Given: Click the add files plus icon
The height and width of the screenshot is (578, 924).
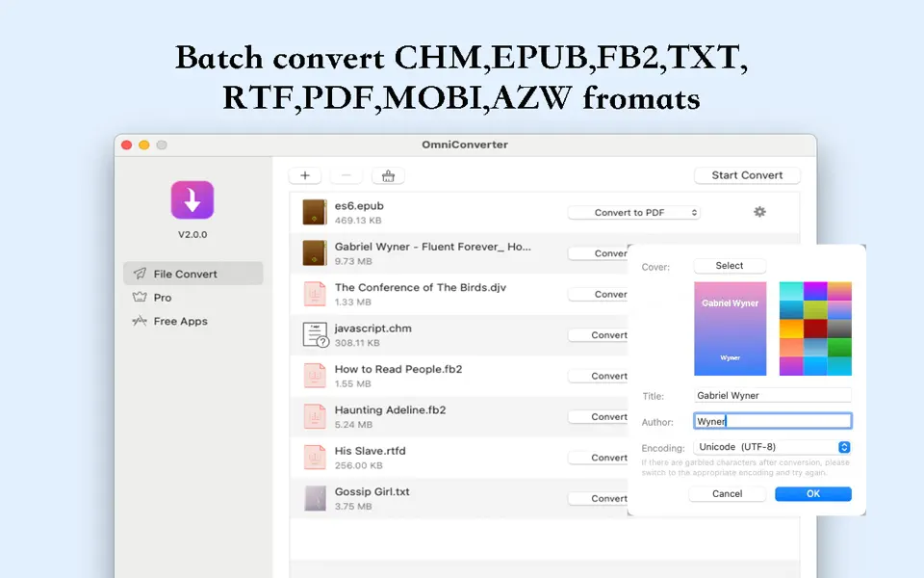Looking at the screenshot, I should (x=305, y=174).
